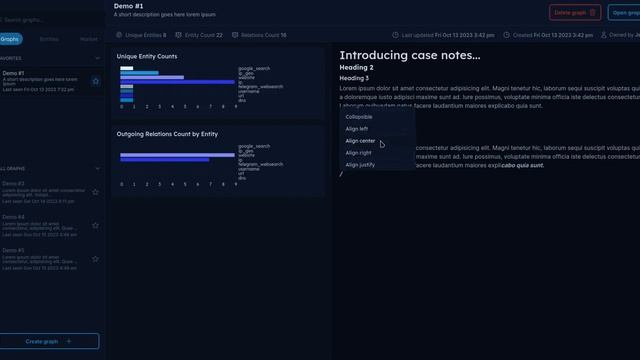This screenshot has height=360, width=640.
Task: Click the longest bar in Unique Entity Counts
Action: pyautogui.click(x=177, y=82)
